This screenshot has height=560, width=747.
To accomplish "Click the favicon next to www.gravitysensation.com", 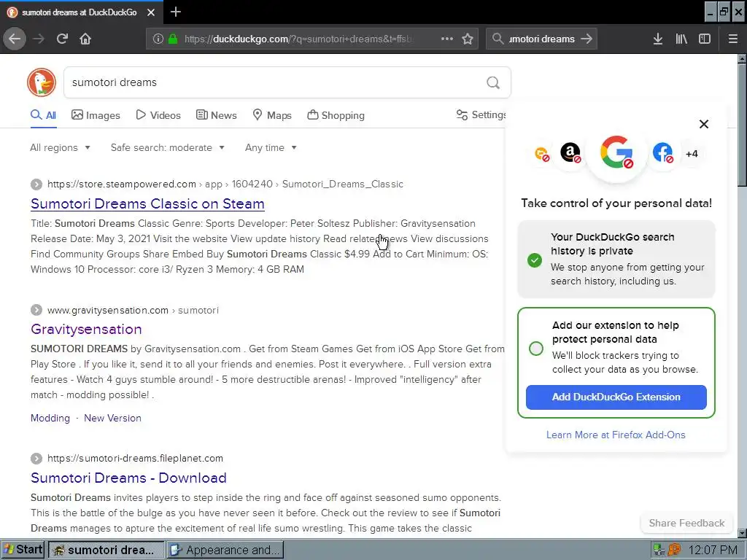I will 36,310.
